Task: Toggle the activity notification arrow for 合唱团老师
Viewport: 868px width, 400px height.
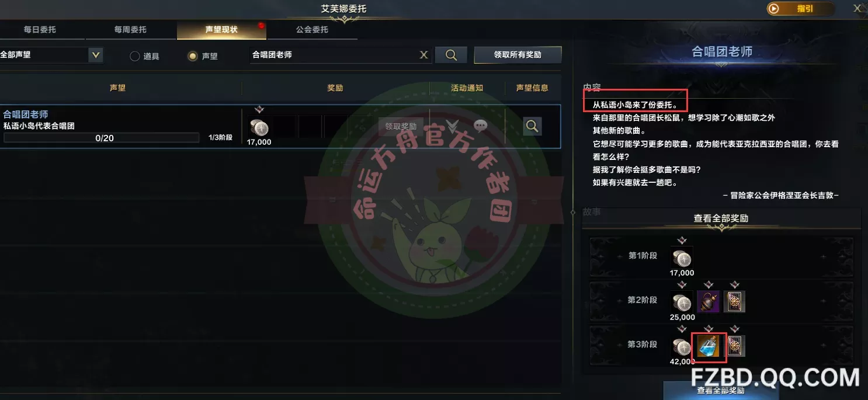Action: point(452,125)
